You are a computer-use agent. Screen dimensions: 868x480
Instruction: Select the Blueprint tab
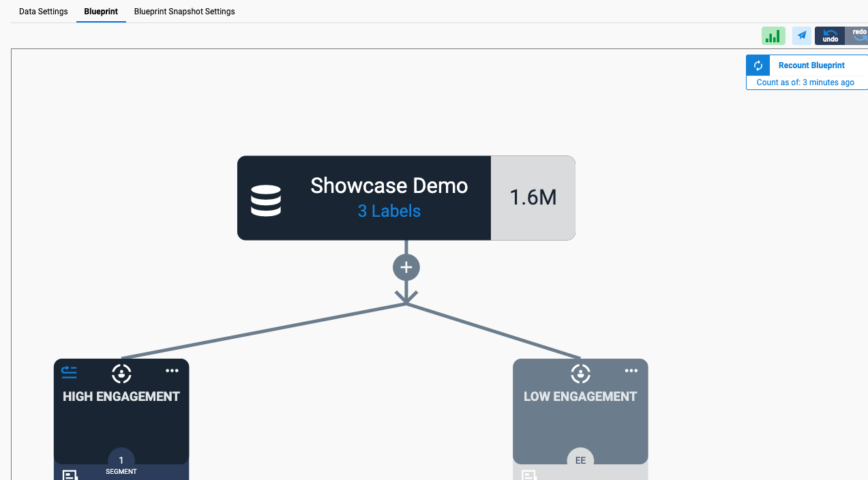click(x=101, y=12)
